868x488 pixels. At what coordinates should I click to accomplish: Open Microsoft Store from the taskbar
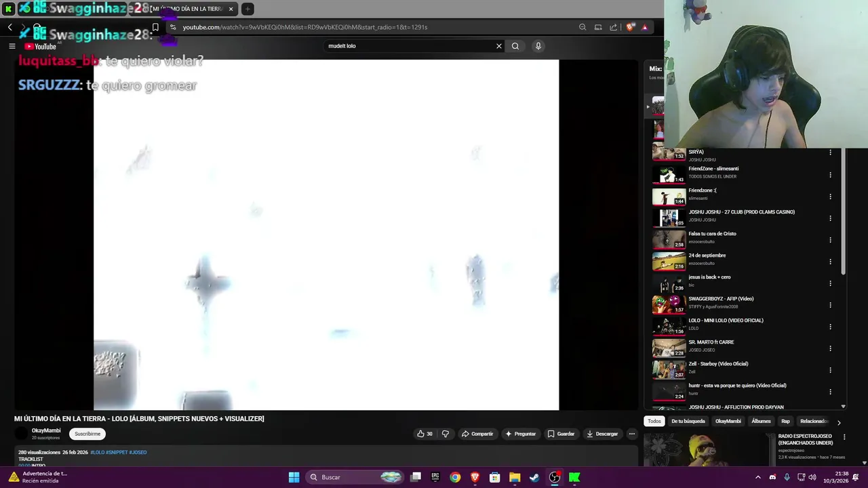coord(495,477)
